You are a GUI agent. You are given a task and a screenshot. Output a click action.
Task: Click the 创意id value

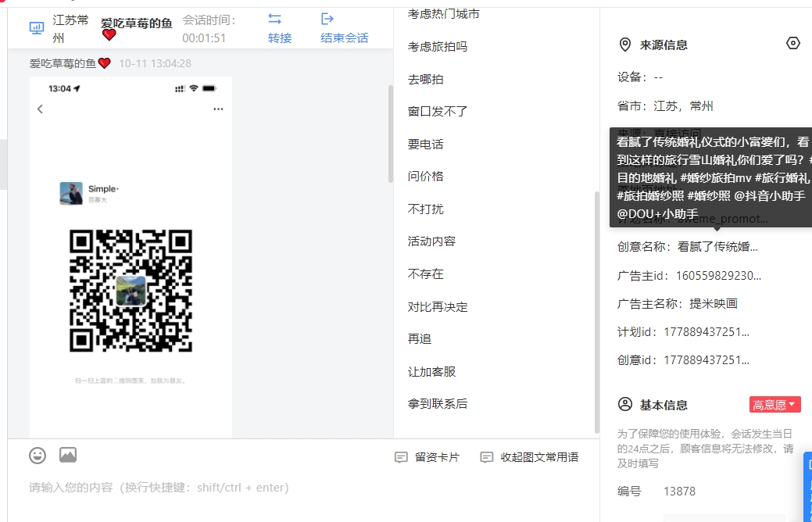(706, 360)
